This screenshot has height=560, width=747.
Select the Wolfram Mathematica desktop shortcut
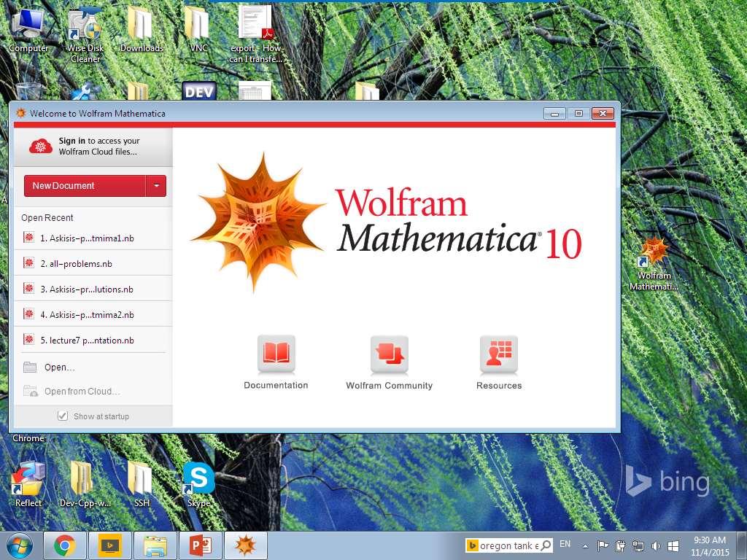tap(654, 264)
